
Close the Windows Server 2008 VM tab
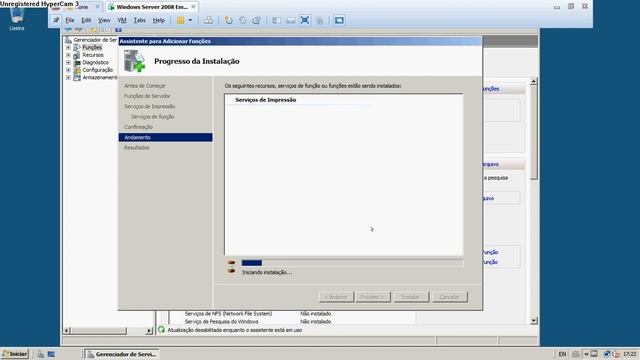tap(193, 7)
